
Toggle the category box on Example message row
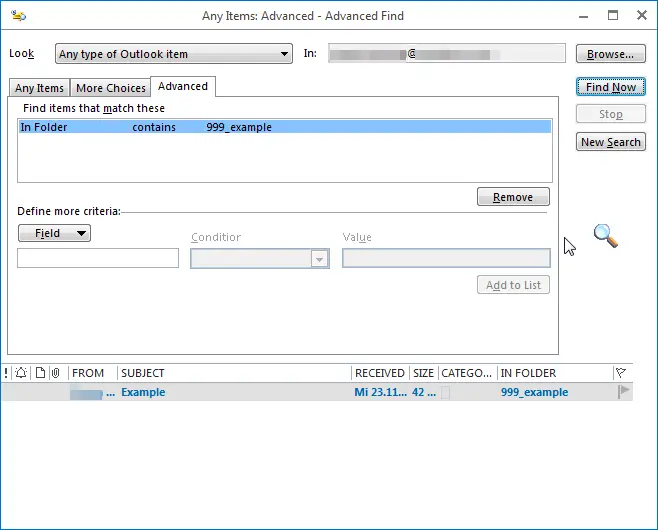(x=446, y=393)
